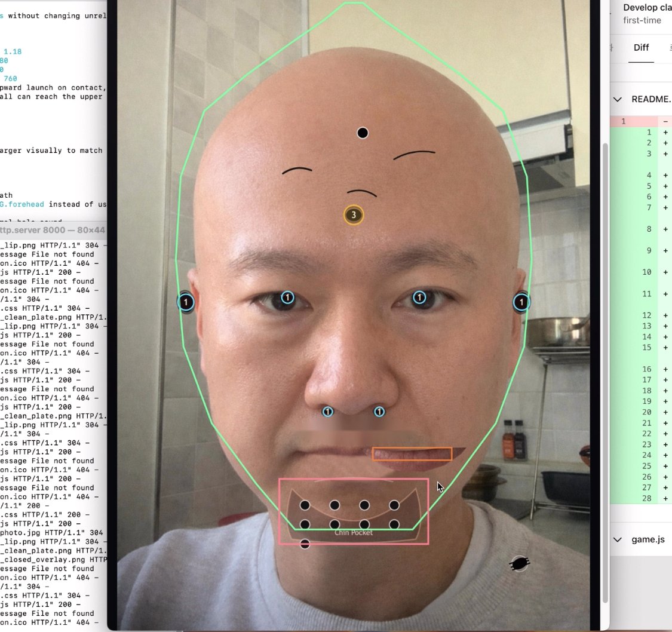Click the _closed_overlay.png line in terminal
This screenshot has width=672, height=632.
tap(53, 560)
